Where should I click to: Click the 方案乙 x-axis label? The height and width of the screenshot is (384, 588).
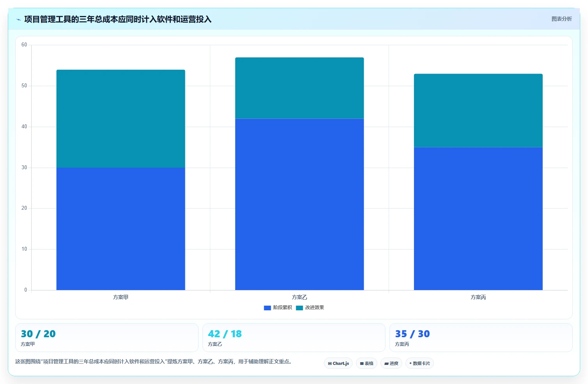tap(299, 297)
